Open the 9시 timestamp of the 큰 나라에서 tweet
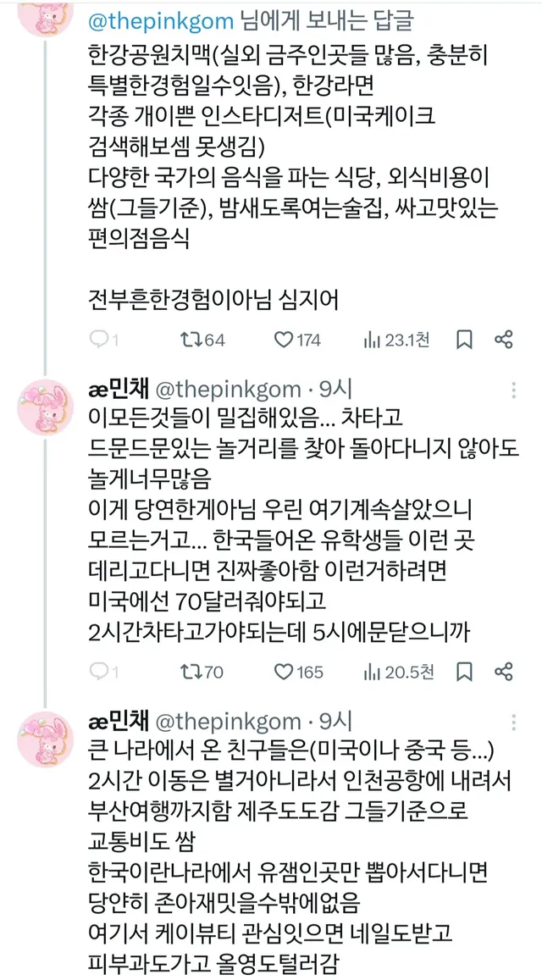This screenshot has height=980, width=542. coord(337,721)
